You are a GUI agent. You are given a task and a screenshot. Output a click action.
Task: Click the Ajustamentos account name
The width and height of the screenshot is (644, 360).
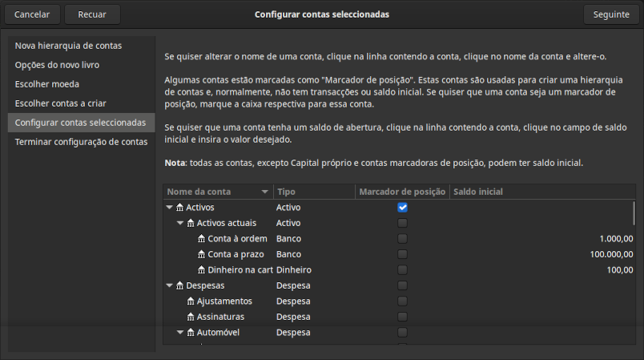pyautogui.click(x=224, y=301)
